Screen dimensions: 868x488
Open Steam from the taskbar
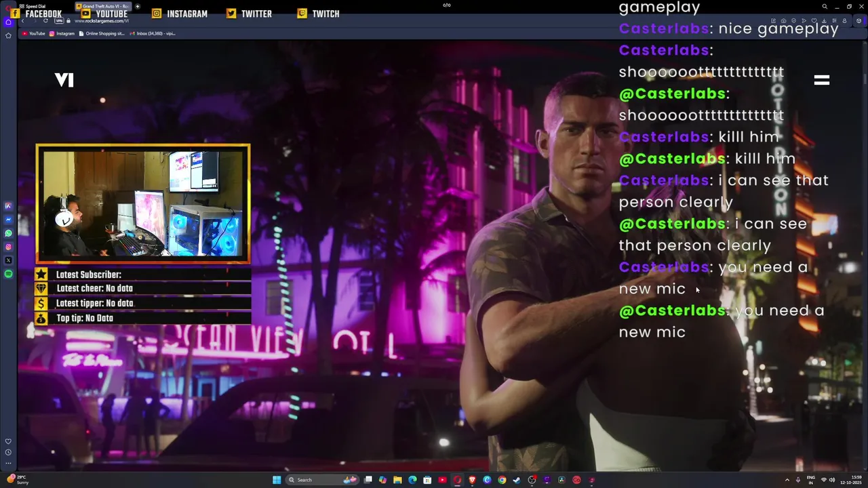coord(517,480)
